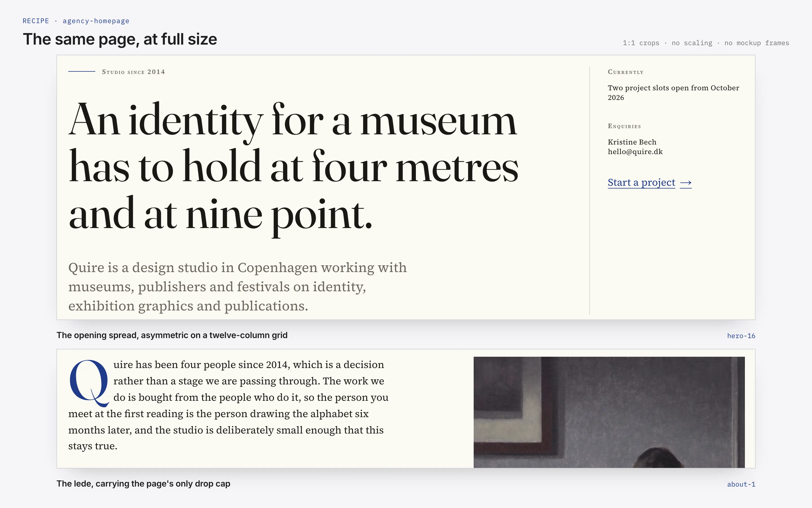Click the 'Studio since 2014' label

133,72
